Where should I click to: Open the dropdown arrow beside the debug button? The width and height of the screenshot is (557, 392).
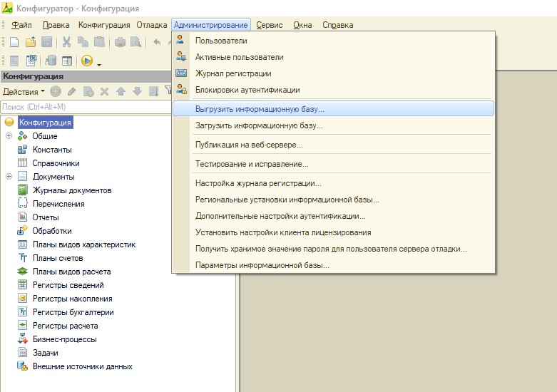(99, 63)
